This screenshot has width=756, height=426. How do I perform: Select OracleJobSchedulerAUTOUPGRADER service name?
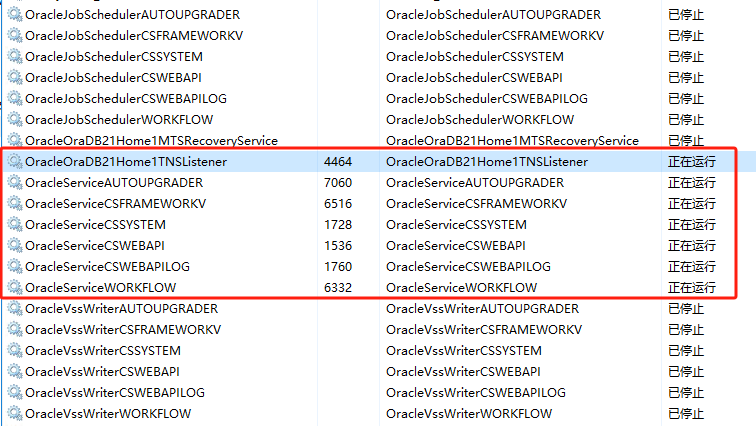coord(133,14)
